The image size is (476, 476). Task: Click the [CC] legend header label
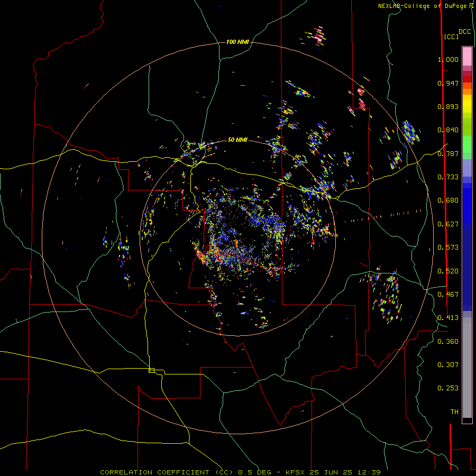[x=451, y=36]
